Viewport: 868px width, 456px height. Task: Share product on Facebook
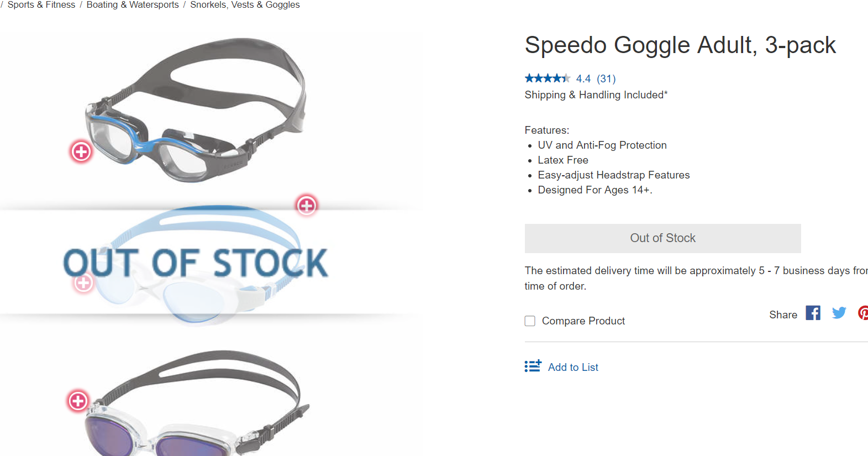[813, 313]
